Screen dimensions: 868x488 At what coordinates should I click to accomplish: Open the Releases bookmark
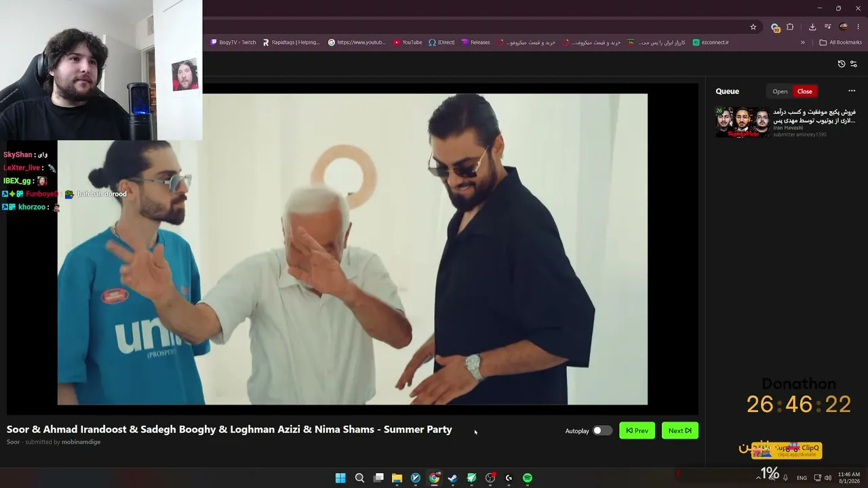coord(475,42)
